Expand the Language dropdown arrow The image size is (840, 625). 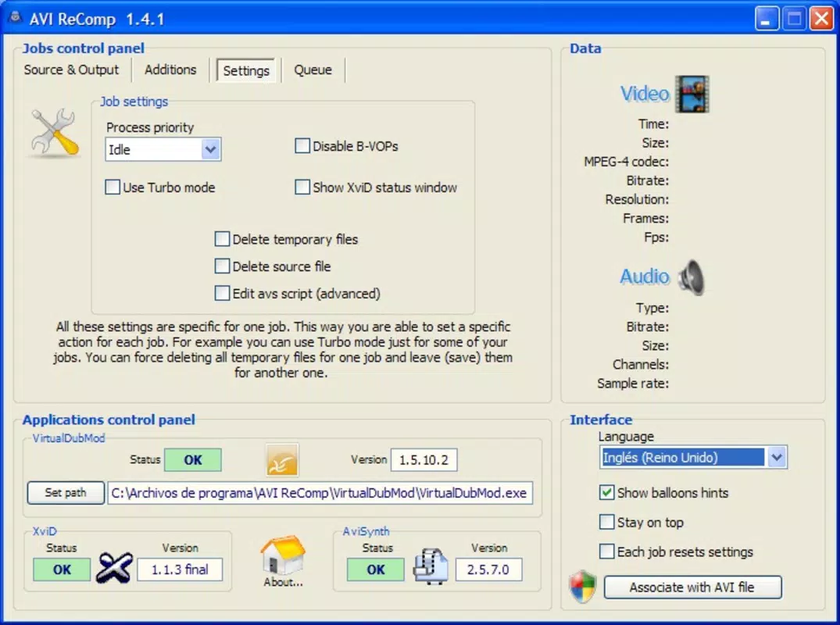click(777, 457)
